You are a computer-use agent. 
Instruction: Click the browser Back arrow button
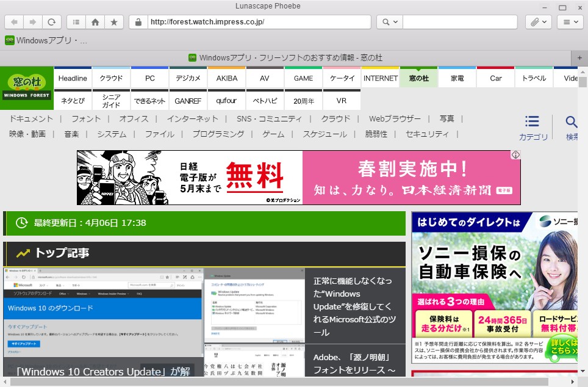pyautogui.click(x=14, y=22)
